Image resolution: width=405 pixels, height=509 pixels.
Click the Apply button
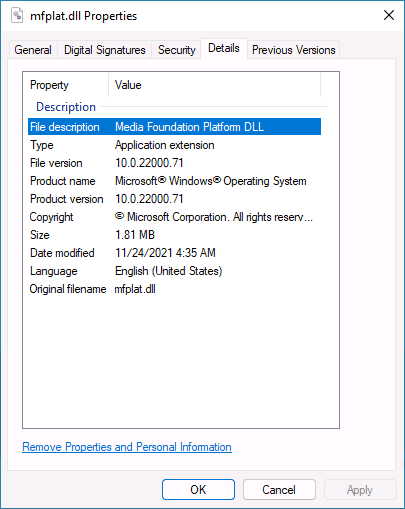point(360,490)
